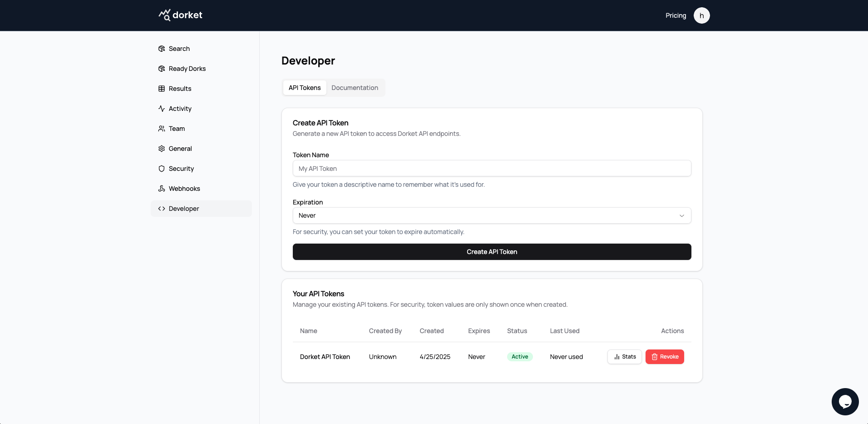The height and width of the screenshot is (424, 868).
Task: Open Security settings in the sidebar
Action: (201, 169)
